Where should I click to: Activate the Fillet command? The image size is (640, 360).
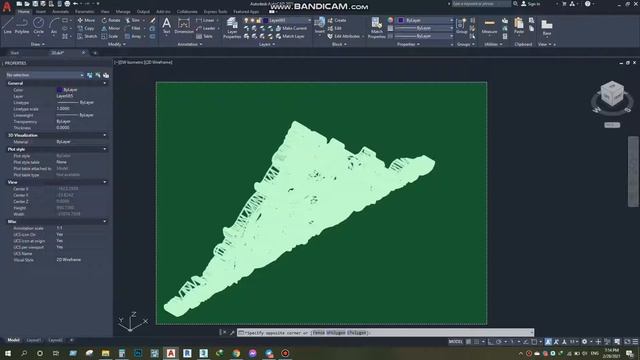[x=133, y=28]
